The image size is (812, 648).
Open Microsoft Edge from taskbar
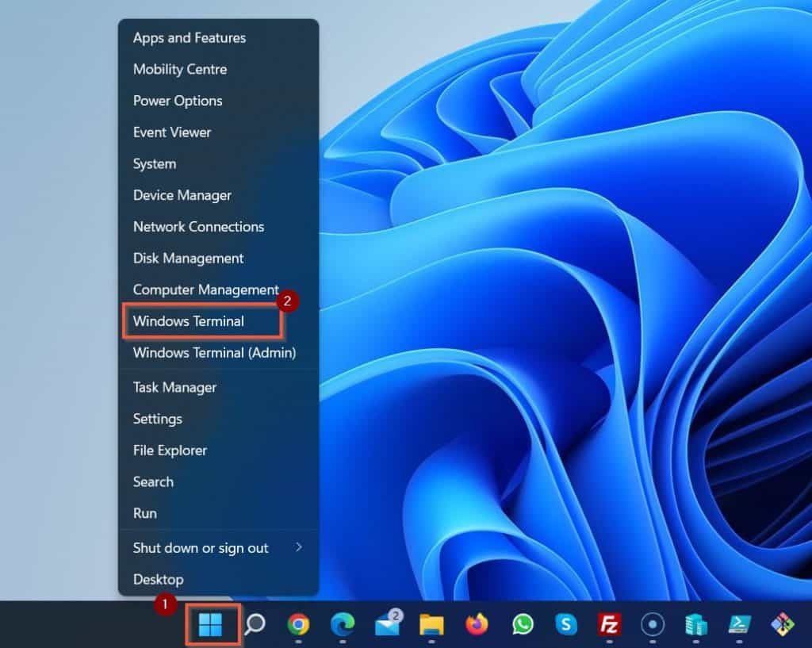[x=343, y=624]
